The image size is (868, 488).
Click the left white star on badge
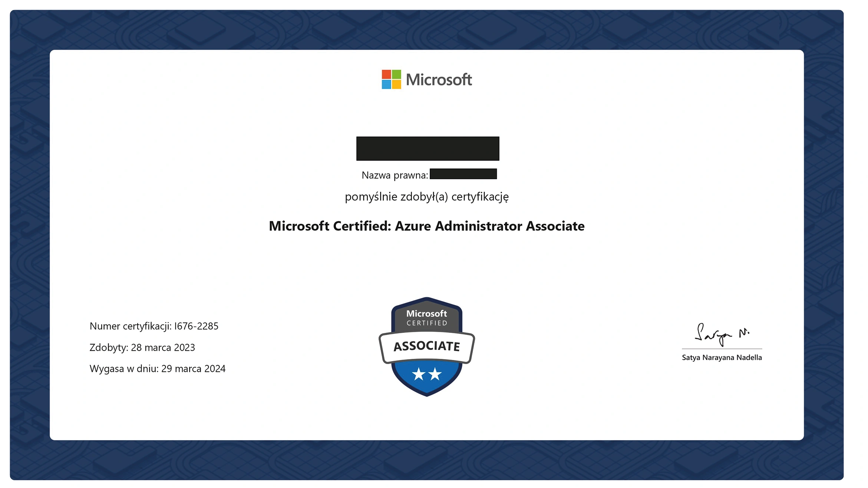point(419,374)
